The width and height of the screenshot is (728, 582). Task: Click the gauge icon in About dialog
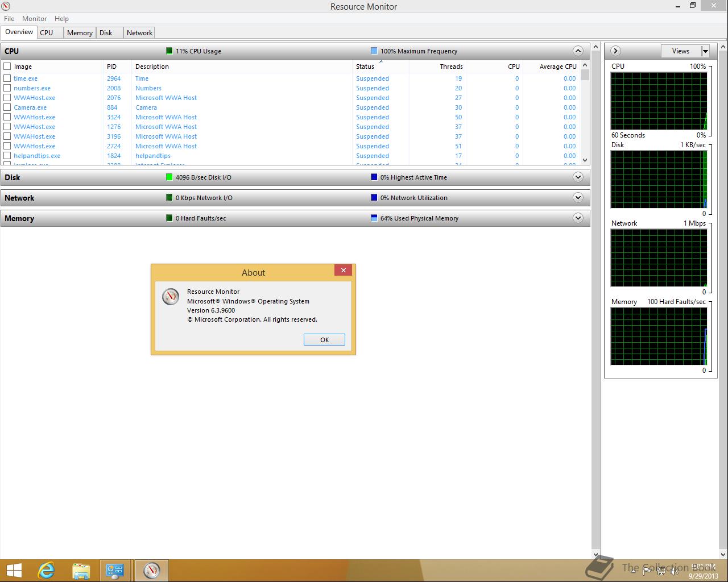[171, 297]
